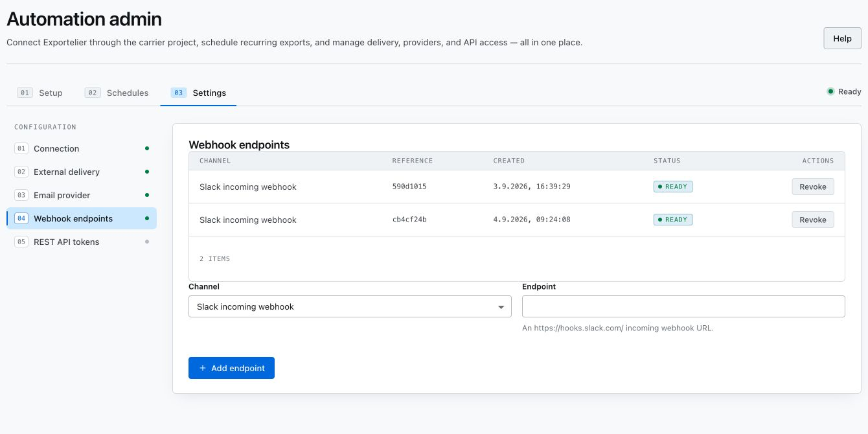Click the first row's Slack incoming webhook channel text
Image resolution: width=868 pixels, height=434 pixels.
pos(247,187)
